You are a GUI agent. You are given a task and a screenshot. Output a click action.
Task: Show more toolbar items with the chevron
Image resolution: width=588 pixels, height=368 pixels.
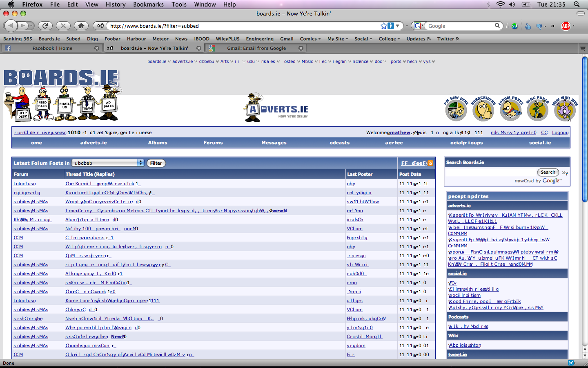tap(553, 26)
